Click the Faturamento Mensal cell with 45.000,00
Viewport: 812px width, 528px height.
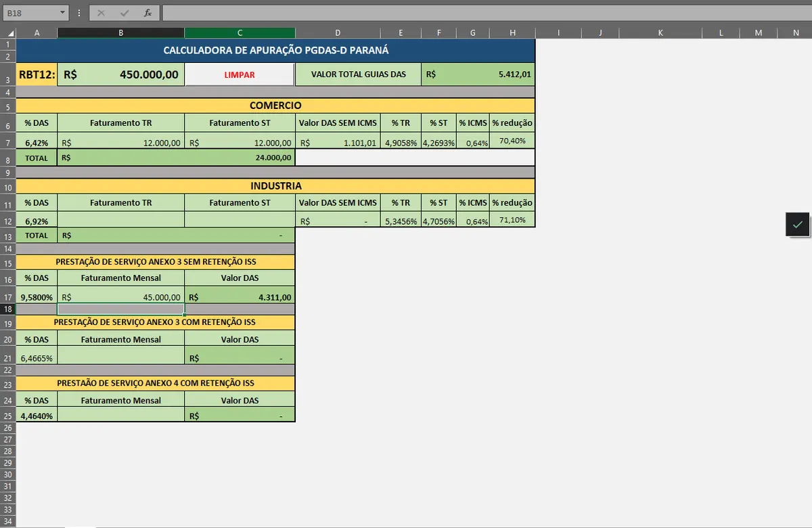121,295
